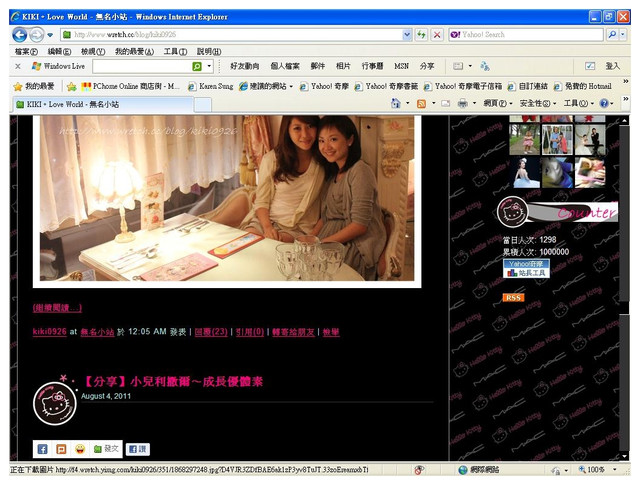Image resolution: width=640 pixels, height=485 pixels.
Task: Go forward with the Forward arrow button
Action: coord(36,35)
